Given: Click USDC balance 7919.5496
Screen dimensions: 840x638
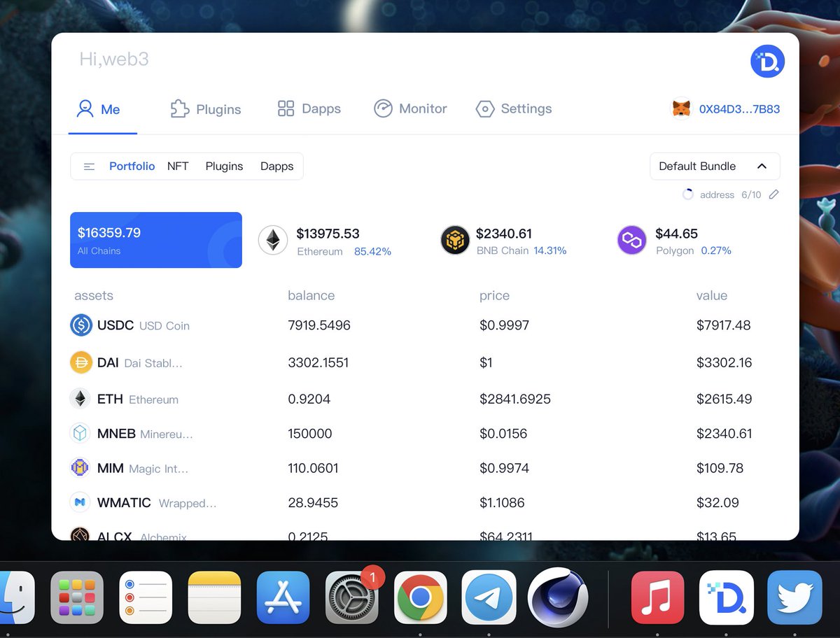Looking at the screenshot, I should (319, 325).
